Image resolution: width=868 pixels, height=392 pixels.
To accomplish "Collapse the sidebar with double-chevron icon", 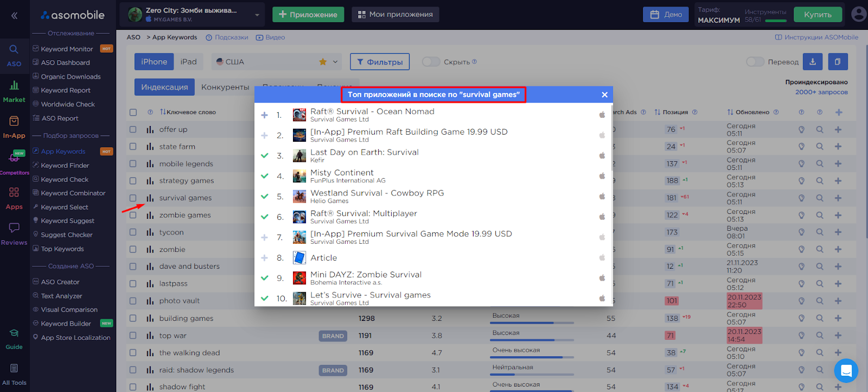I will point(15,15).
